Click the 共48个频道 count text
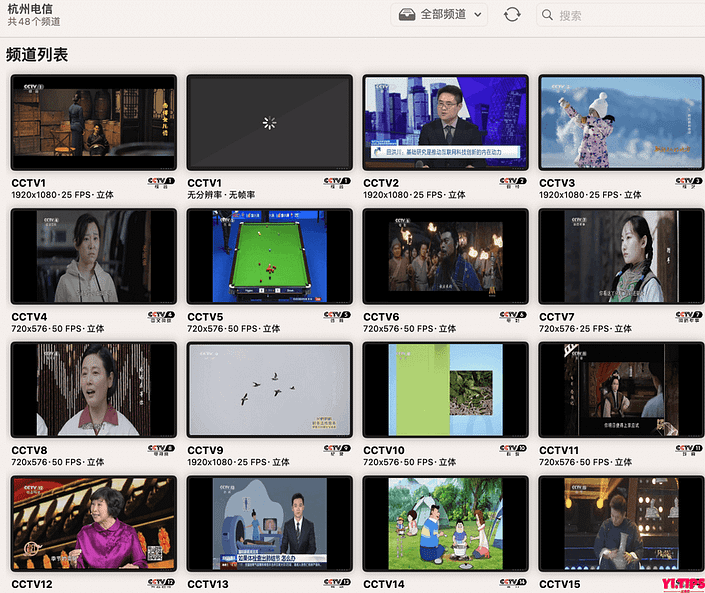This screenshot has width=705, height=593. pyautogui.click(x=34, y=22)
